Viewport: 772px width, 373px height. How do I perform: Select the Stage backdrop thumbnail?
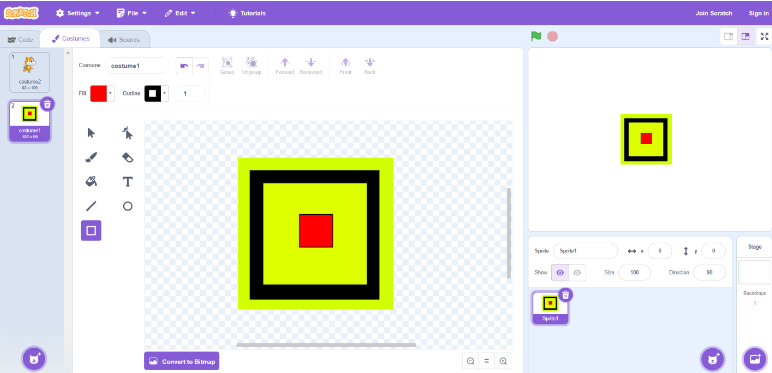pos(754,272)
